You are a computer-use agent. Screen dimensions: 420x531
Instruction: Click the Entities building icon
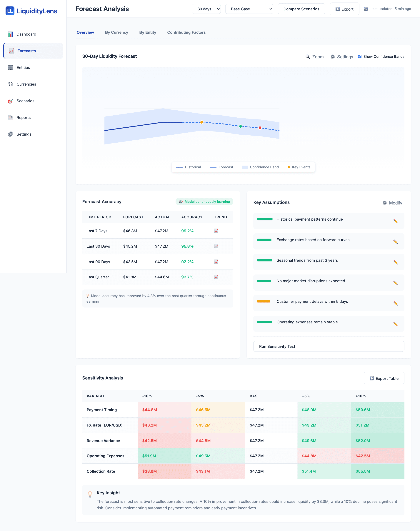coord(10,68)
